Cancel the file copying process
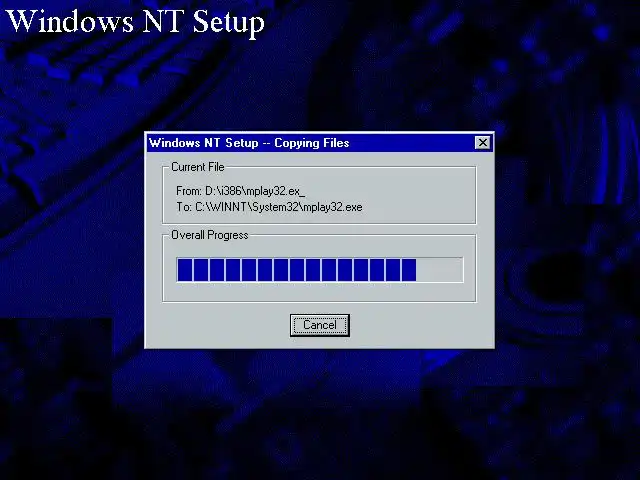This screenshot has height=480, width=640. tap(320, 325)
